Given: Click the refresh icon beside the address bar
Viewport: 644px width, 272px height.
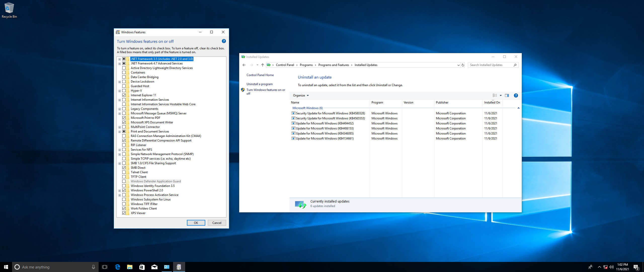Looking at the screenshot, I should coord(463,65).
